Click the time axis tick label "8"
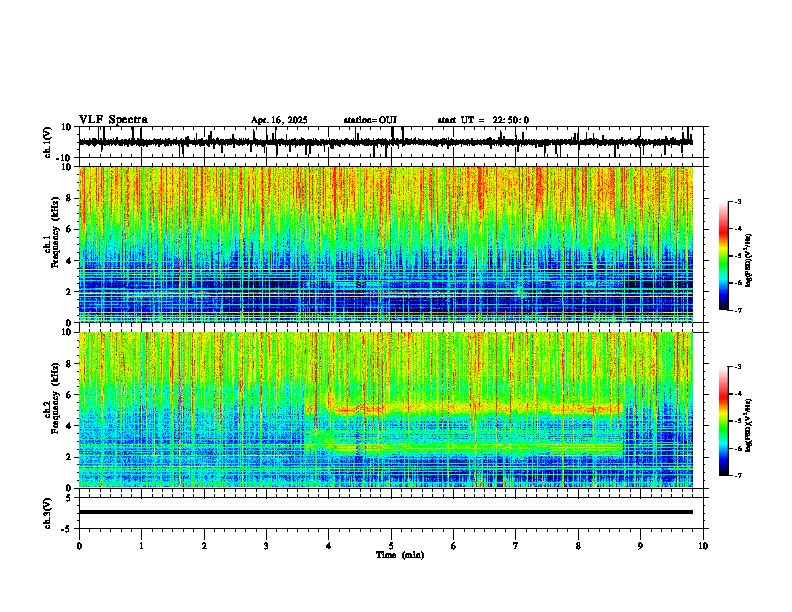Image resolution: width=792 pixels, height=612 pixels. pos(578,546)
